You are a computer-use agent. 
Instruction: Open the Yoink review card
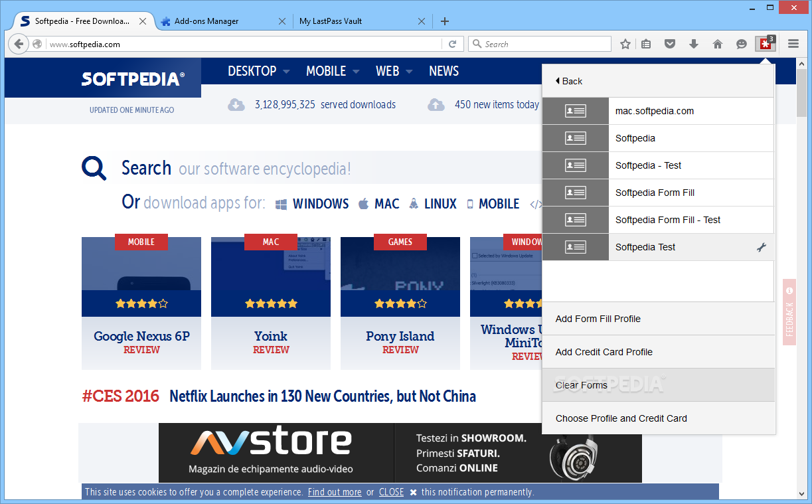tap(271, 303)
